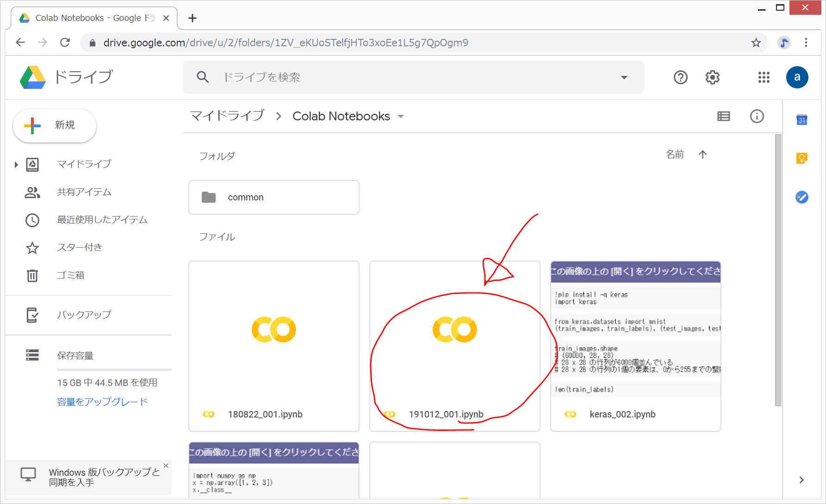Open Colab Notebooks folder dropdown menu
826x504 pixels.
(401, 117)
